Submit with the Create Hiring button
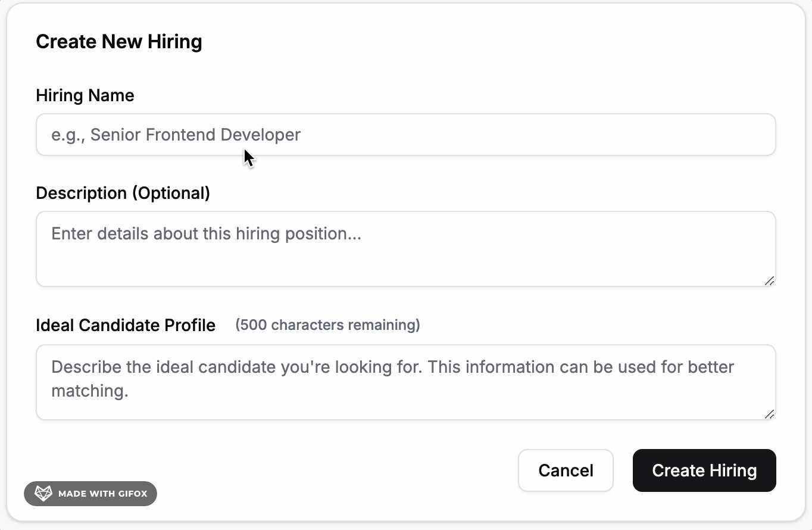The width and height of the screenshot is (812, 530). tap(704, 470)
